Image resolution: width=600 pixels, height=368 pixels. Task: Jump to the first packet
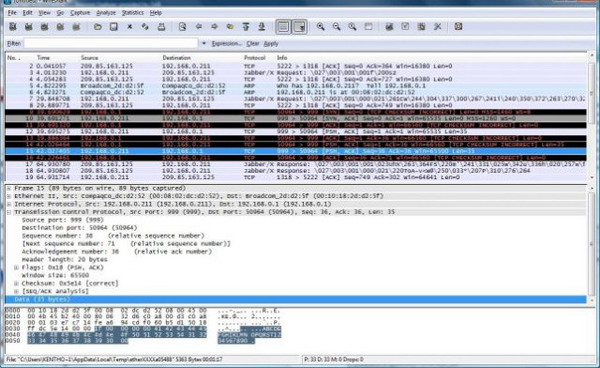246,27
